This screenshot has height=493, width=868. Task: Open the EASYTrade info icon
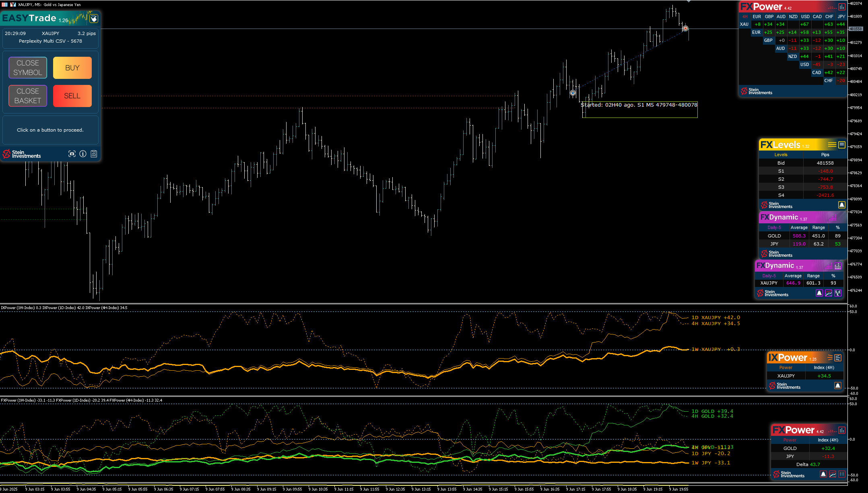(x=83, y=154)
